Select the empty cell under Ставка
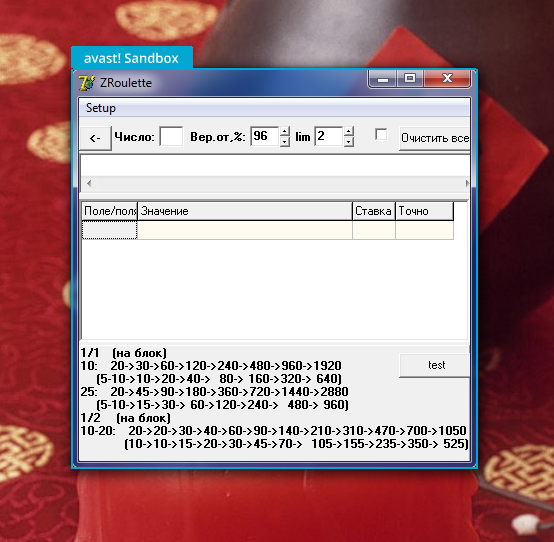 click(374, 230)
